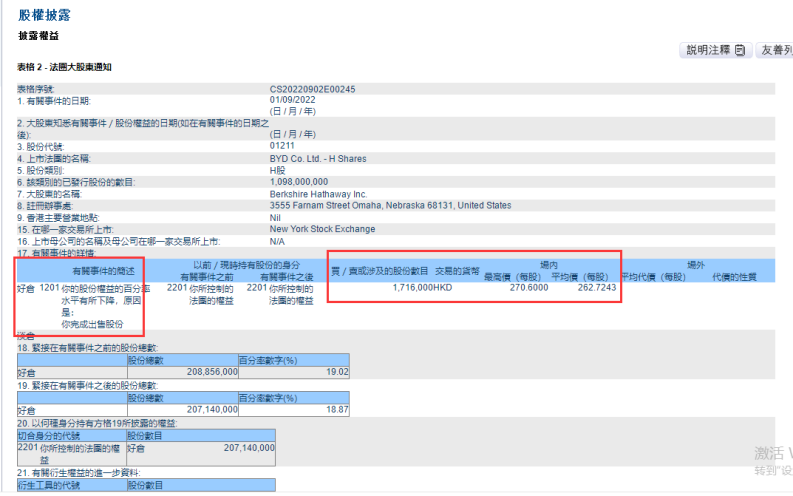Viewport: 793px width, 496px height.
Task: Select 表格 2 - 法團大股東通知 heading
Action: [x=64, y=67]
